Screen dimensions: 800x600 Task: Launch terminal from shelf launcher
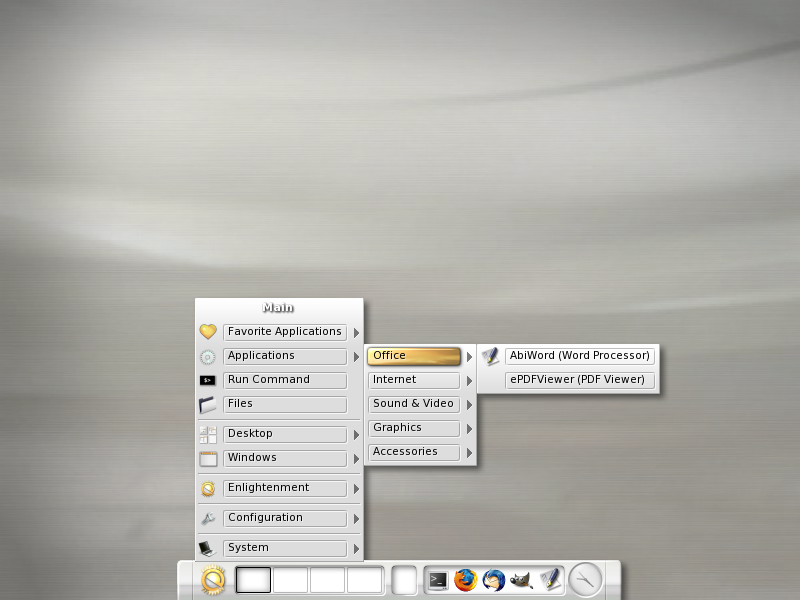click(438, 581)
